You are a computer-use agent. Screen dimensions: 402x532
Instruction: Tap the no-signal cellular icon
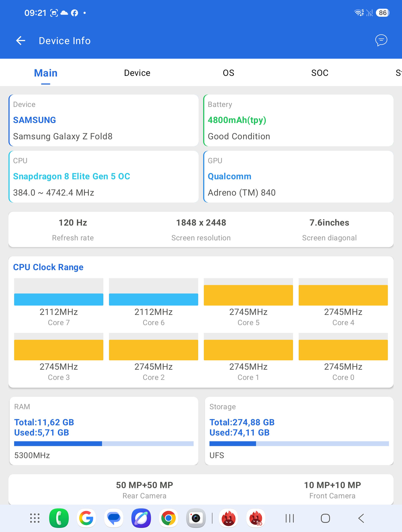pyautogui.click(x=370, y=13)
